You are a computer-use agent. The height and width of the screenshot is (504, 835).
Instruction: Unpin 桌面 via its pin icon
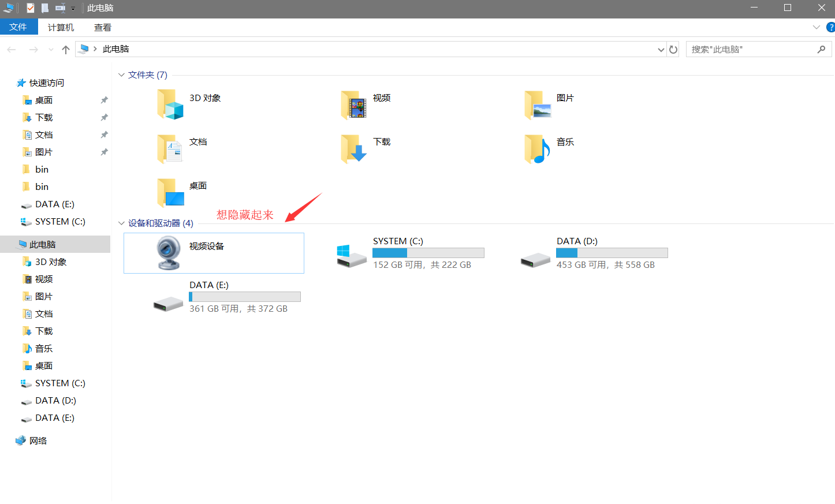click(x=104, y=100)
